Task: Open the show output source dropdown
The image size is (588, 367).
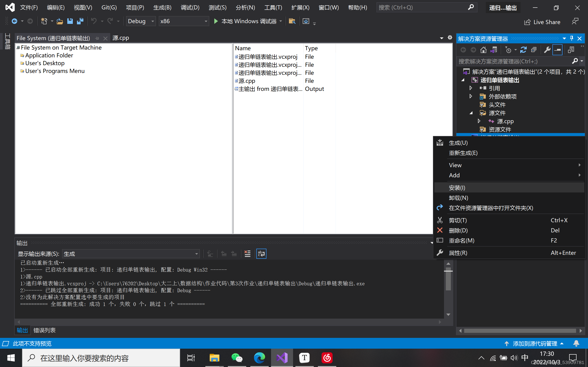Action: coord(131,254)
